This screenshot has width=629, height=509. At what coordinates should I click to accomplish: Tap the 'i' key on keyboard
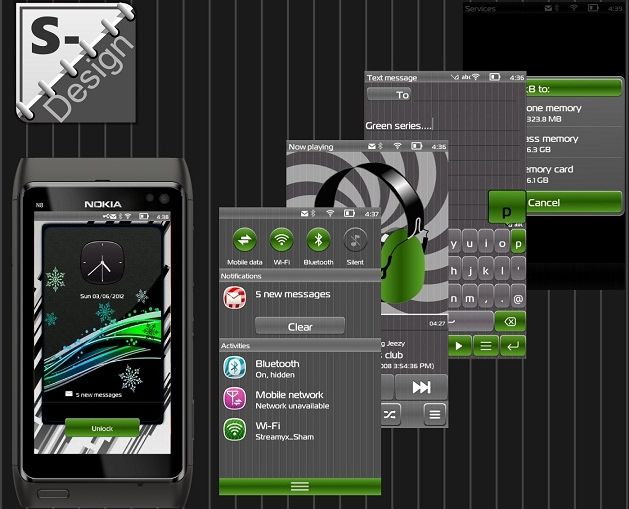486,243
